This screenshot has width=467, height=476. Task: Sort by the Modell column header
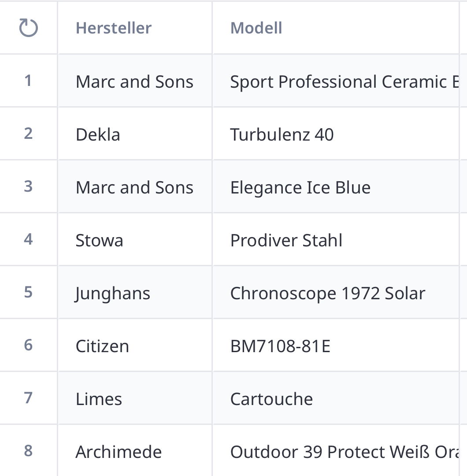click(256, 28)
